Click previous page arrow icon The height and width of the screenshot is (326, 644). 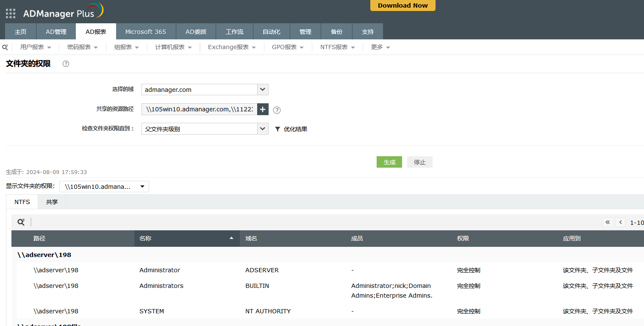coord(620,222)
